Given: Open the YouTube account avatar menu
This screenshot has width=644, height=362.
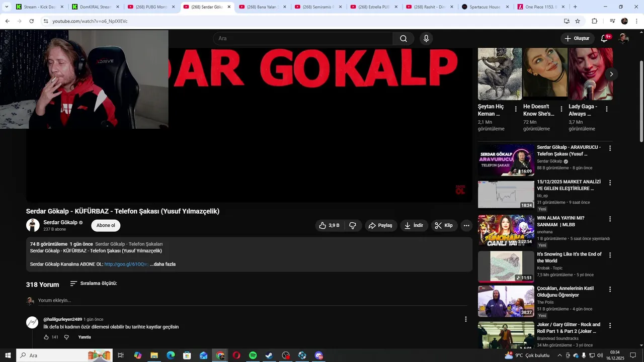Looking at the screenshot, I should click(623, 39).
